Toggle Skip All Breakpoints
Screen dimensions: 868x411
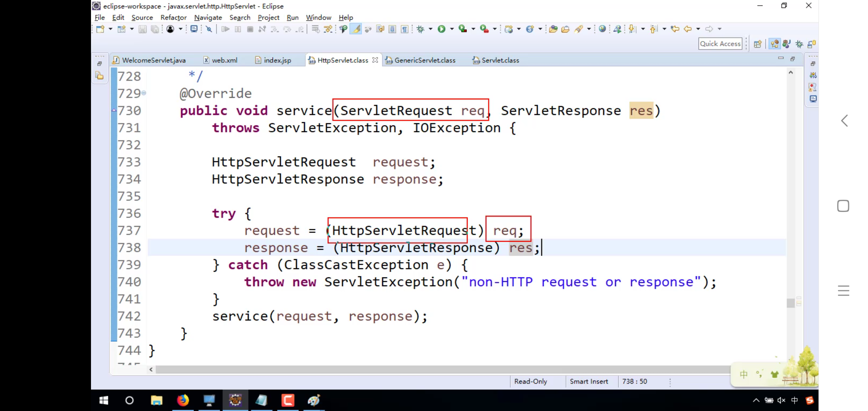209,29
